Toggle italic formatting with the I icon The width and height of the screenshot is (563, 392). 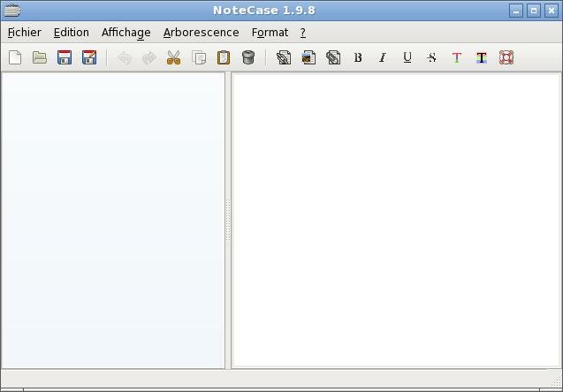383,57
